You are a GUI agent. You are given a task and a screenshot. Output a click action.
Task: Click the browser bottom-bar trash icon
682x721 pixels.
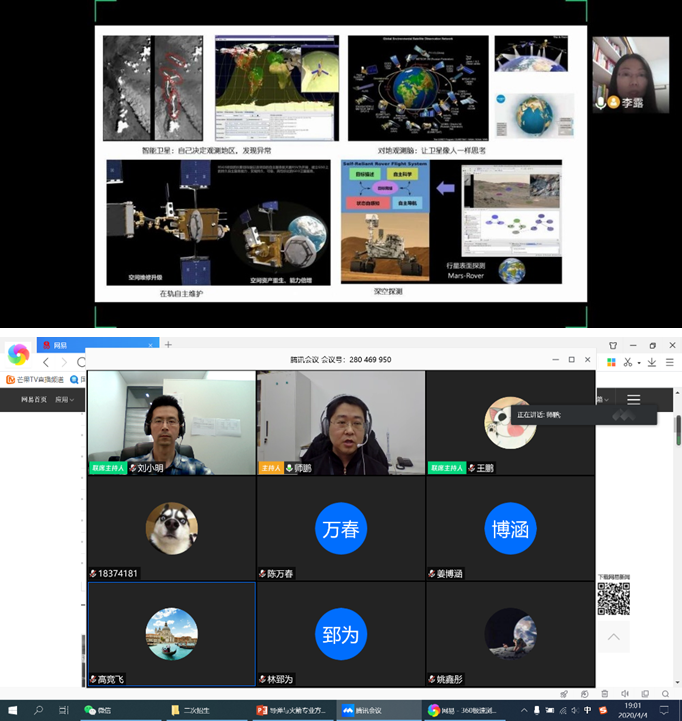(x=604, y=693)
